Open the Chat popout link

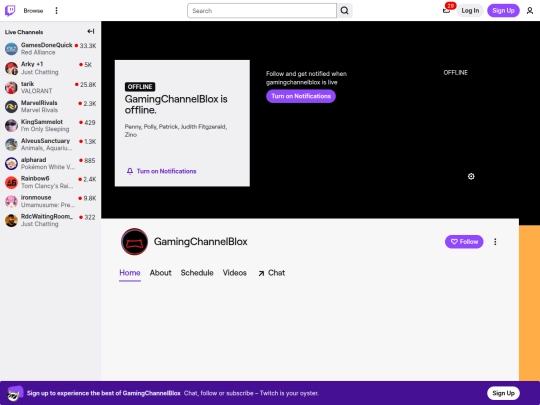pos(271,273)
